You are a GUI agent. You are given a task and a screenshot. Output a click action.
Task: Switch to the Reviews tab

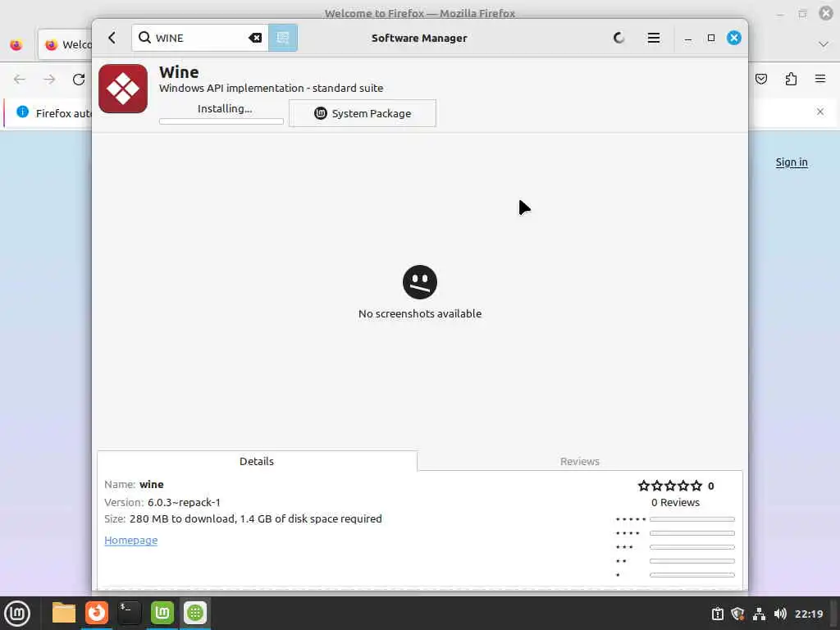(x=579, y=461)
